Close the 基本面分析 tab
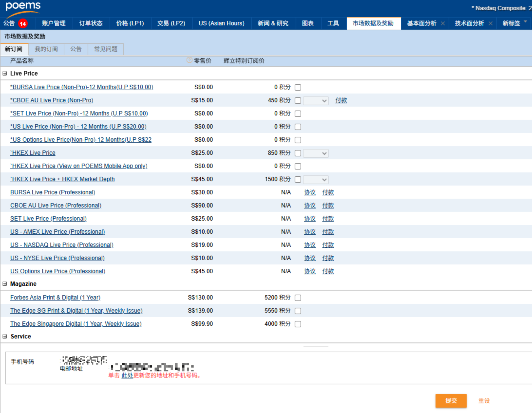This screenshot has height=413, width=532. (443, 23)
